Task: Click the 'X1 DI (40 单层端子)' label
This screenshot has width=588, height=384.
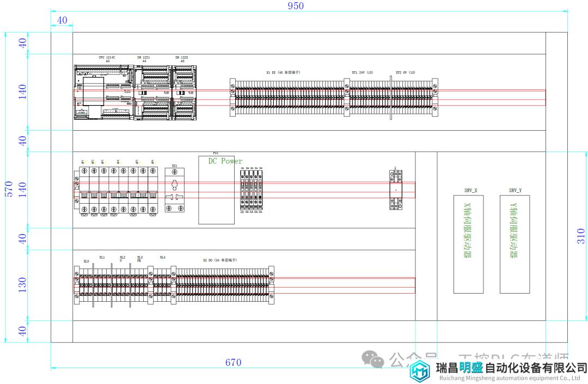Action: point(283,72)
